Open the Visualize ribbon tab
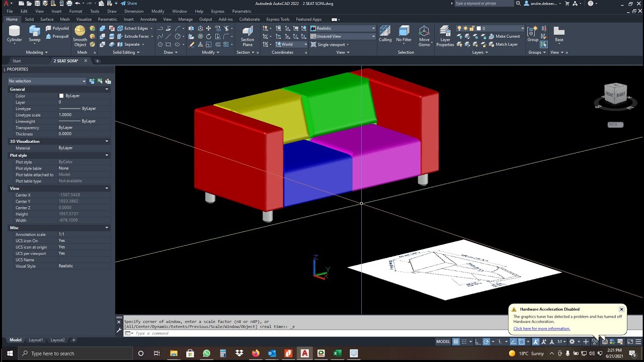This screenshot has height=362, width=644. coord(84,19)
